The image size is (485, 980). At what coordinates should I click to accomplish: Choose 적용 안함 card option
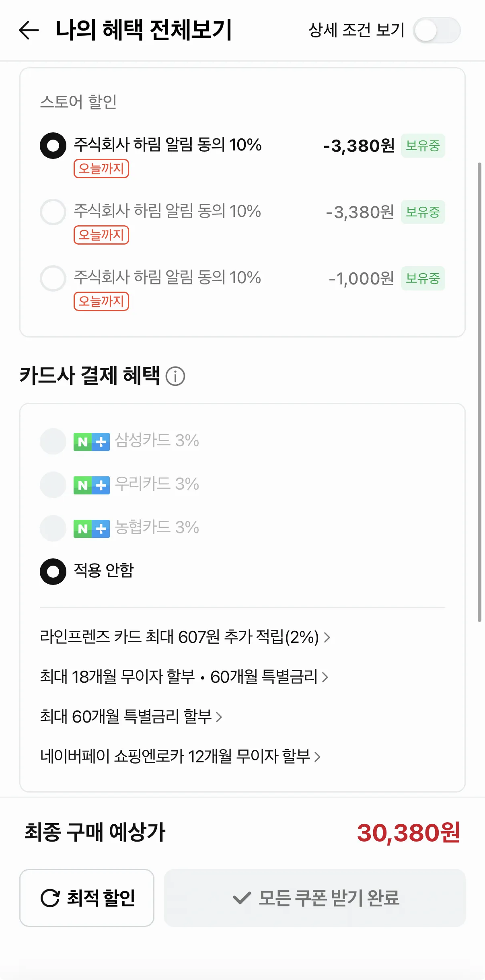(53, 571)
